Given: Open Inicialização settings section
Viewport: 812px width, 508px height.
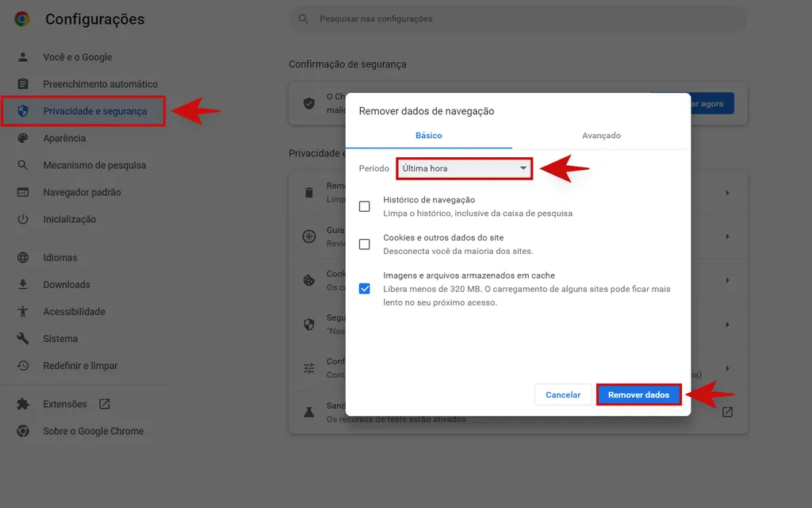Looking at the screenshot, I should (70, 219).
